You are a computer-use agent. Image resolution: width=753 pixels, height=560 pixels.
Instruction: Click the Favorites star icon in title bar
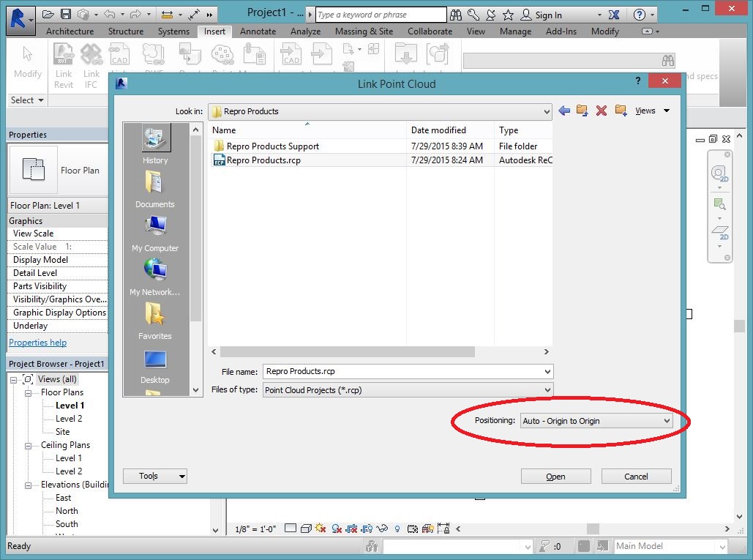coord(508,15)
